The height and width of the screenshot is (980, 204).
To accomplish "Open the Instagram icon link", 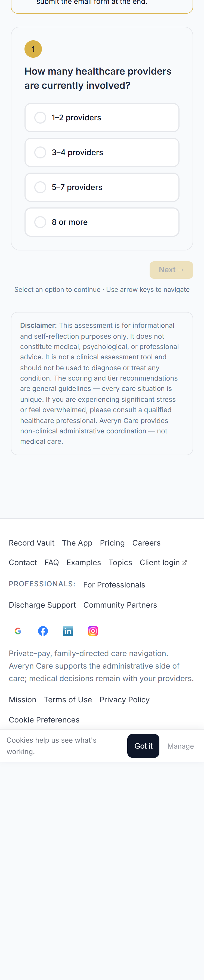I will (93, 630).
